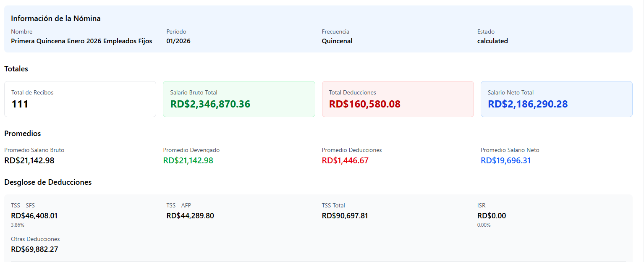Click the ISR amount RD$0.00

click(492, 216)
